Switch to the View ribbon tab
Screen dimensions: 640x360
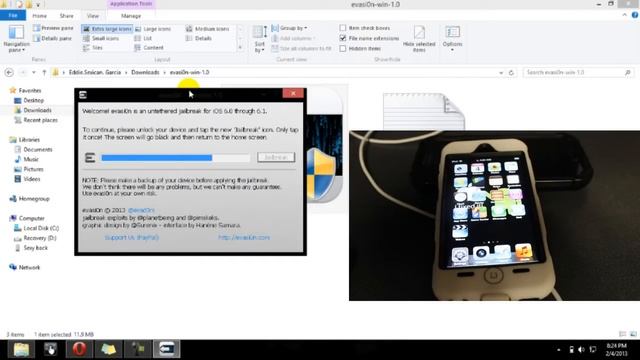pyautogui.click(x=93, y=16)
